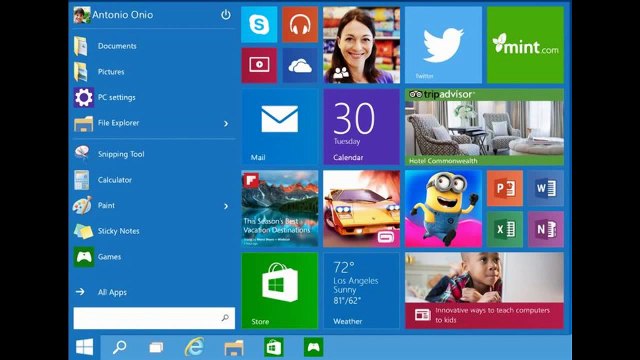The image size is (640, 360).
Task: Open the tripadvisor Hotel Commonwealth tile
Action: coord(484,127)
